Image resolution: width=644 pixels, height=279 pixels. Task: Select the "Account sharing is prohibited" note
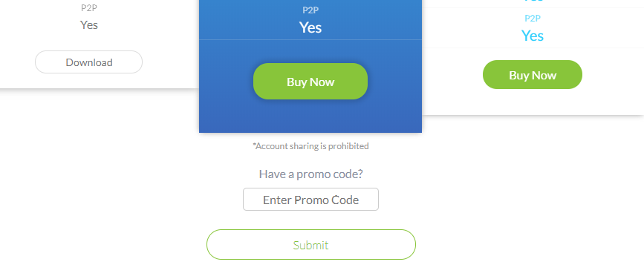311,146
